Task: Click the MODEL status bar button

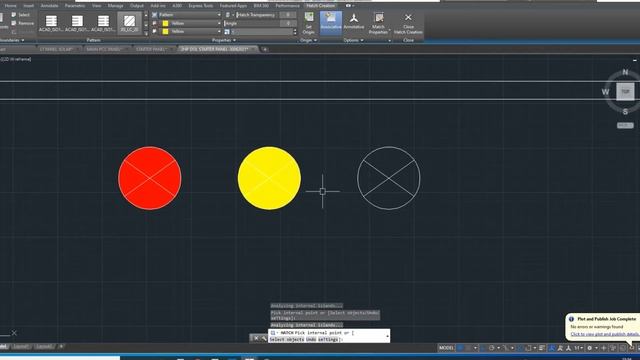Action: pyautogui.click(x=446, y=348)
